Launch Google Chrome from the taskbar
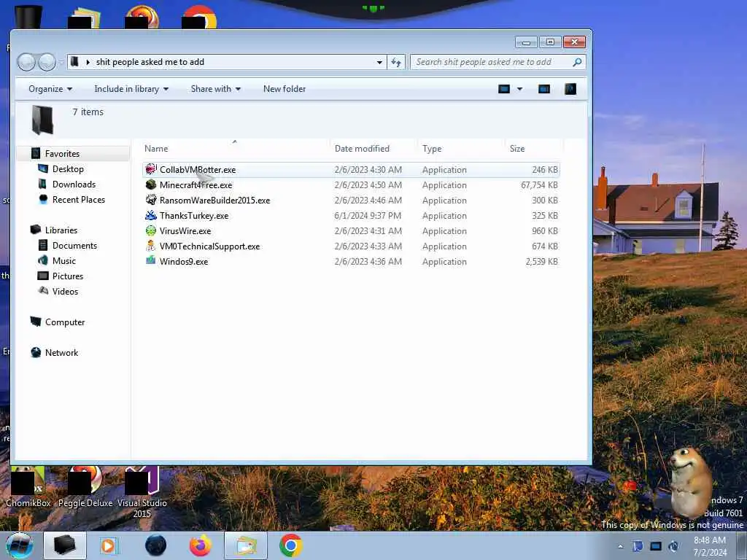 point(290,545)
